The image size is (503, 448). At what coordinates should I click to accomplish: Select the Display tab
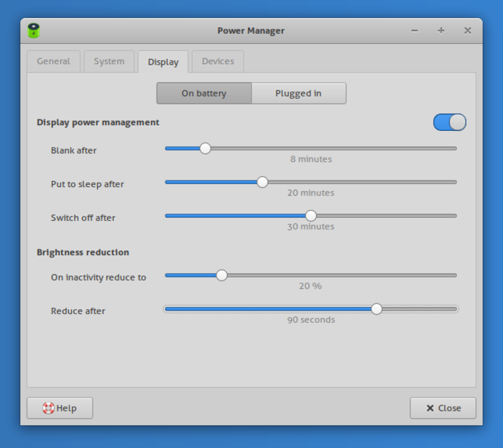pos(163,62)
